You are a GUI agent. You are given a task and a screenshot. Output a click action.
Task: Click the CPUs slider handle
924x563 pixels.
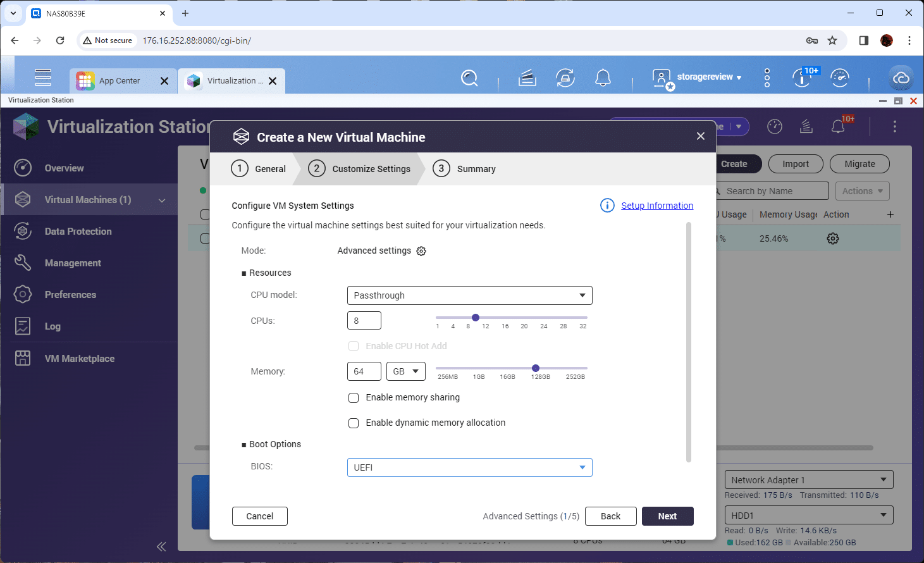[476, 318]
